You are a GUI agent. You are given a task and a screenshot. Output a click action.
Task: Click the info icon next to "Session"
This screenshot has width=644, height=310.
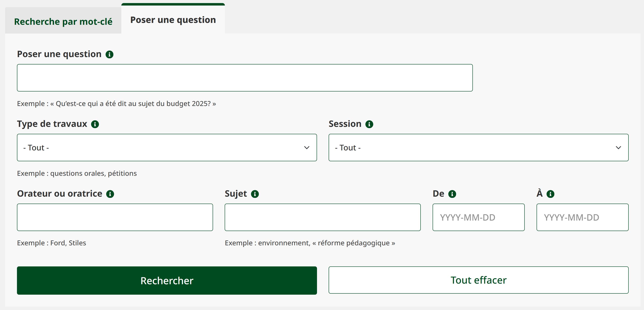369,124
